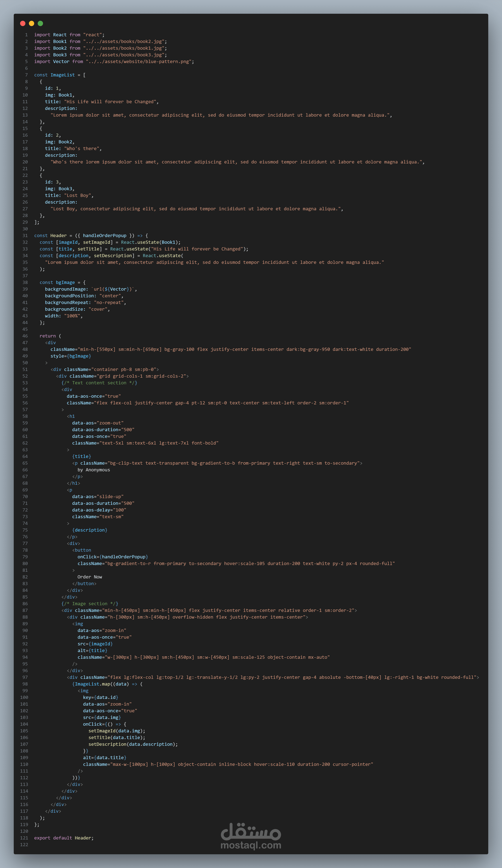This screenshot has width=502, height=868.
Task: Click the "Who's there" title string
Action: pos(81,149)
